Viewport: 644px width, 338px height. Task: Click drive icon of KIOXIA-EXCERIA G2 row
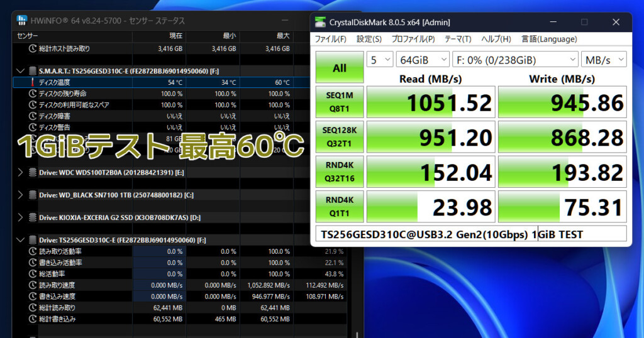tap(33, 217)
